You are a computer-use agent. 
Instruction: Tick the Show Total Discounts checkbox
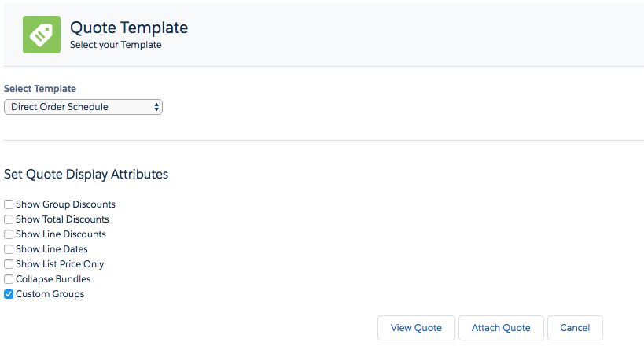coord(9,219)
